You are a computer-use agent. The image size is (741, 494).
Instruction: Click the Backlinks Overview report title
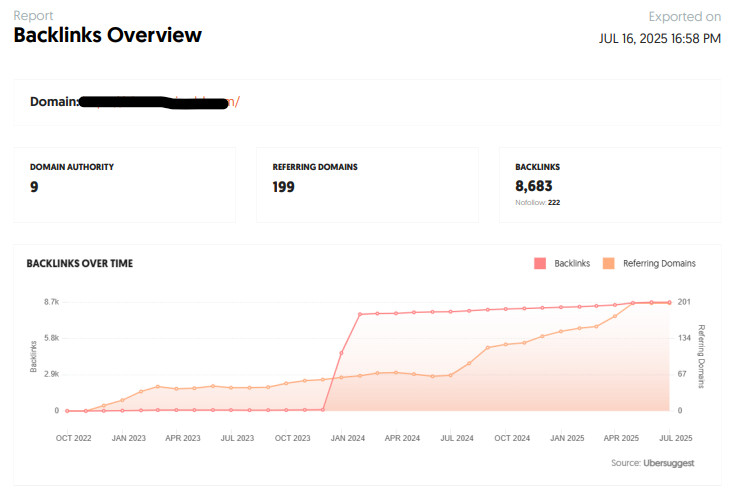point(107,36)
